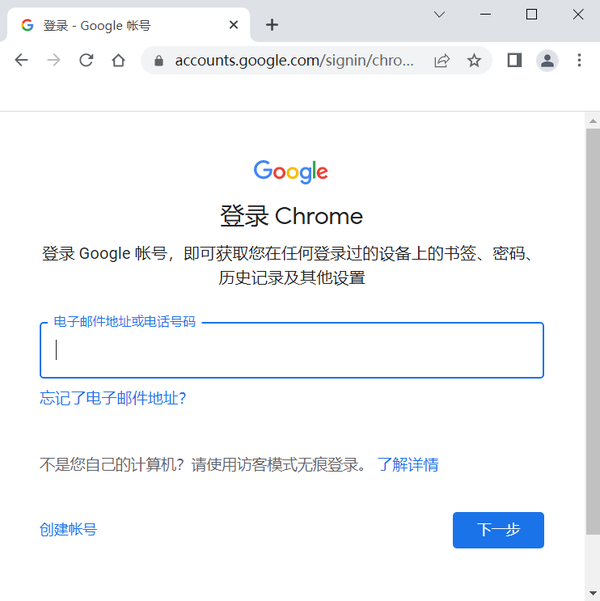The width and height of the screenshot is (600, 601).
Task: Open a new tab
Action: 272,25
